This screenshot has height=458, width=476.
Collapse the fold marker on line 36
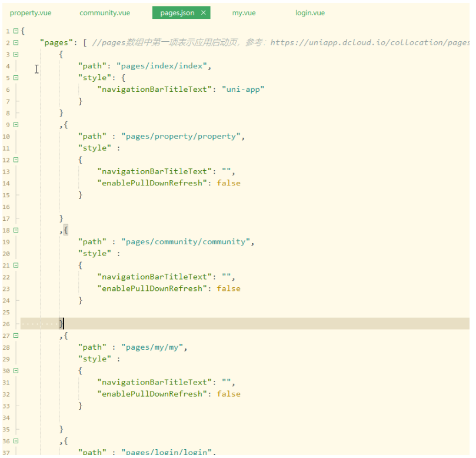click(x=16, y=441)
